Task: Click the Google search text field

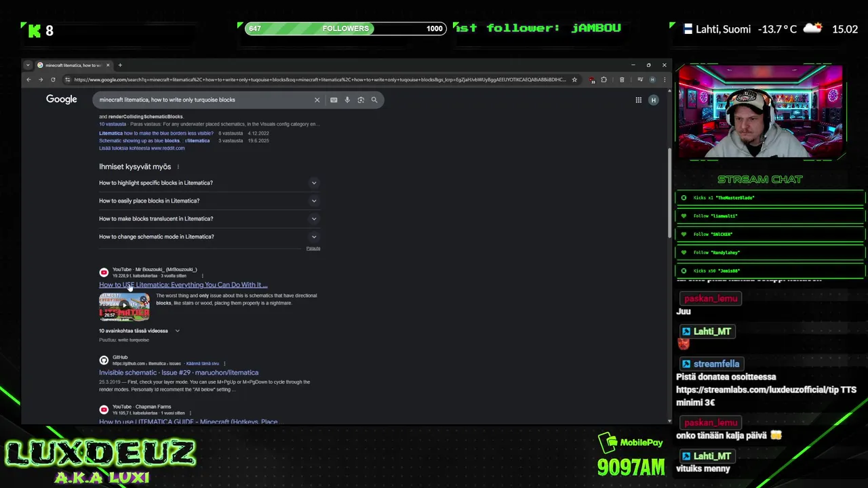Action: [x=203, y=100]
